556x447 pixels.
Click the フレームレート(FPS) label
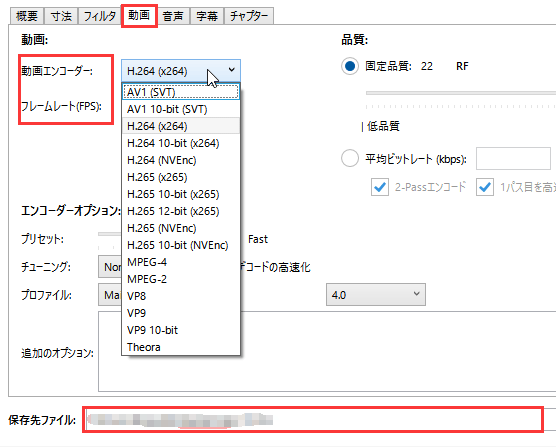pyautogui.click(x=61, y=106)
